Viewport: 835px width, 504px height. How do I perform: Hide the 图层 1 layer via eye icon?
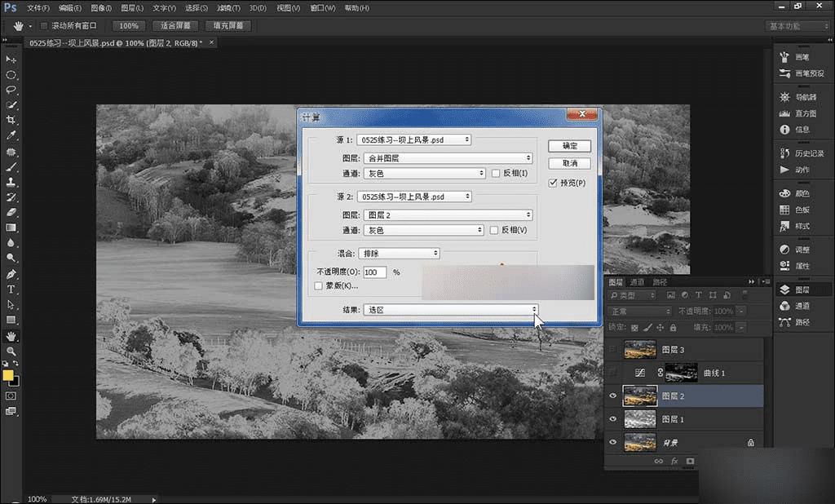(612, 418)
